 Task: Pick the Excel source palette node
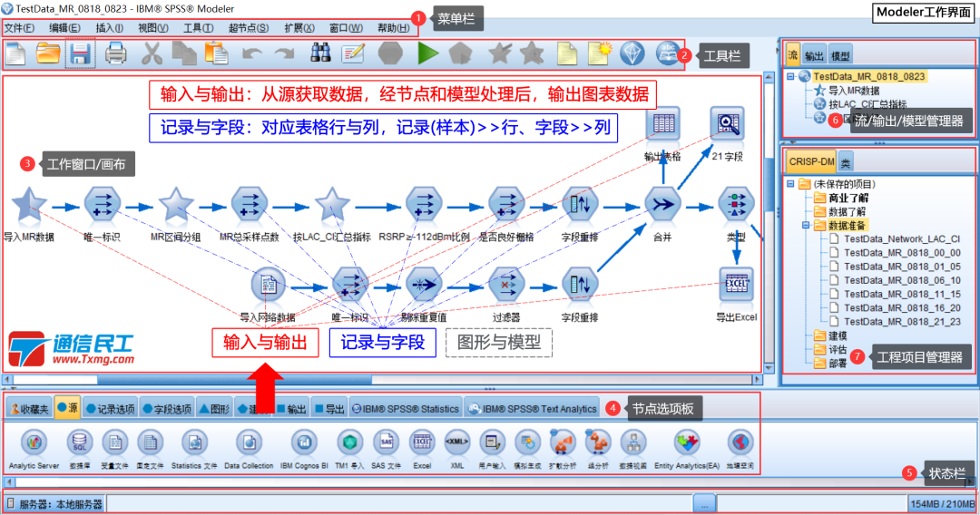pyautogui.click(x=422, y=442)
